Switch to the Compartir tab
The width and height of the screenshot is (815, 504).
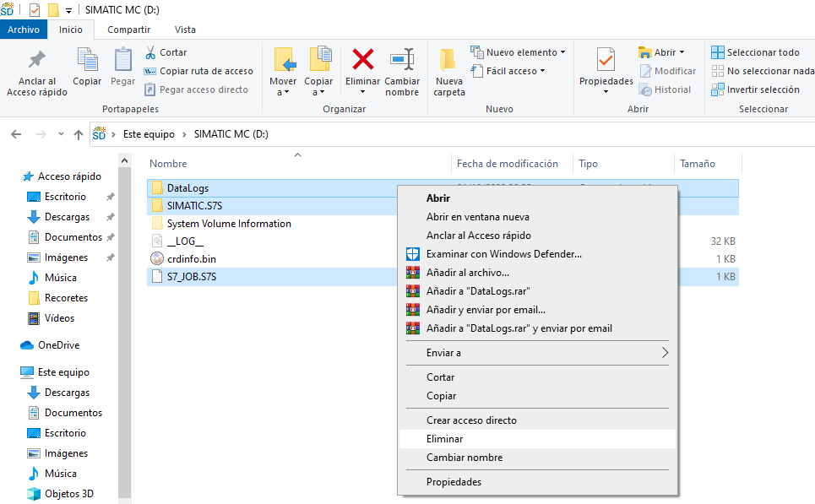tap(129, 30)
